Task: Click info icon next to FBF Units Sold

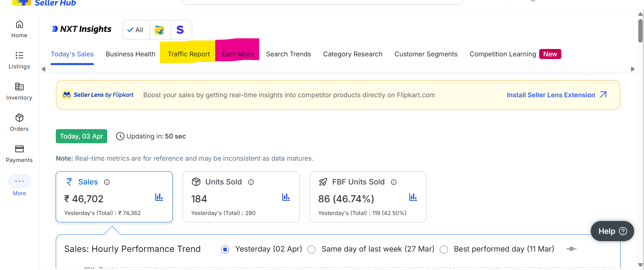Action: tap(394, 182)
